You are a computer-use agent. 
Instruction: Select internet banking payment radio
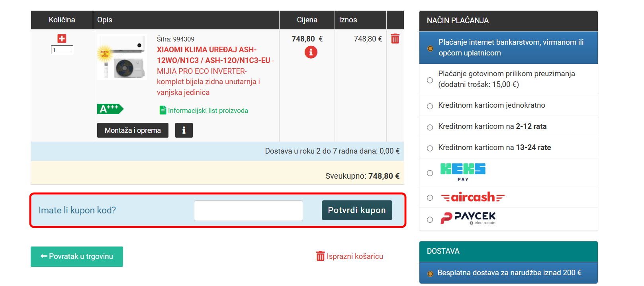(x=430, y=48)
